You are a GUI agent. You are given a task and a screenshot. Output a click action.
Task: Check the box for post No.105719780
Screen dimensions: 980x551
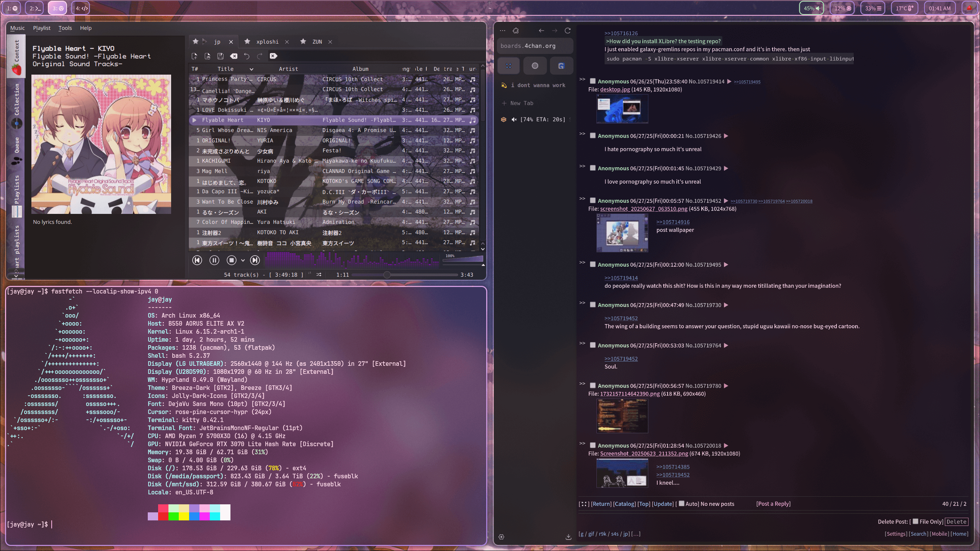click(x=593, y=385)
